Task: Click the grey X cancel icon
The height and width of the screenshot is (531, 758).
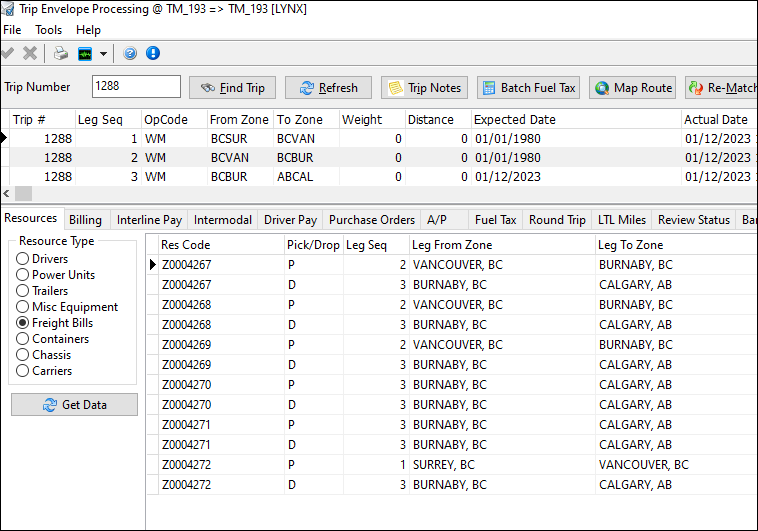Action: click(30, 53)
